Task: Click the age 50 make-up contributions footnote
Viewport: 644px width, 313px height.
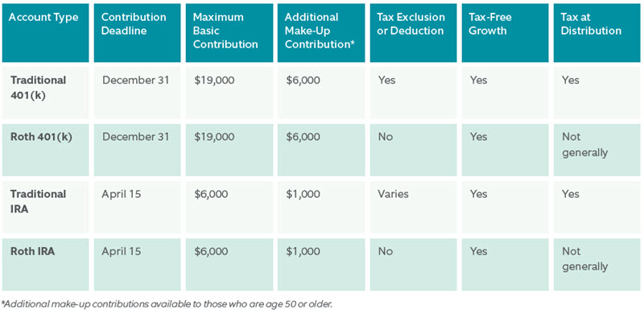Action: coord(167,305)
